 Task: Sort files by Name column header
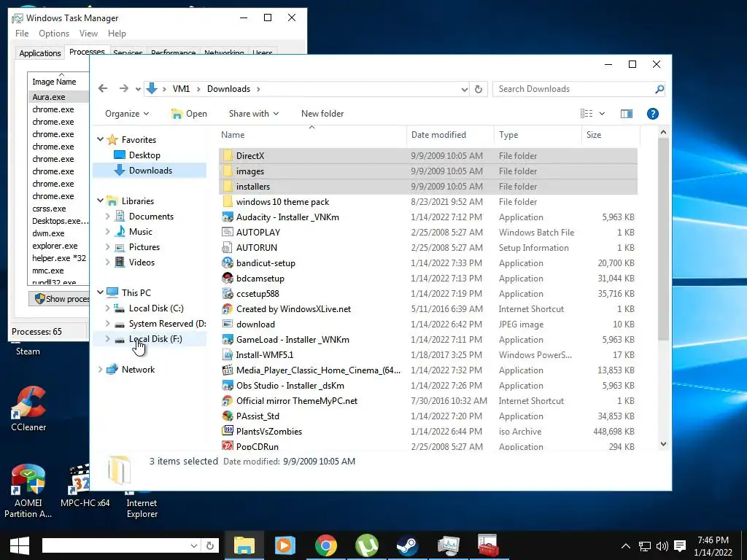pos(312,135)
